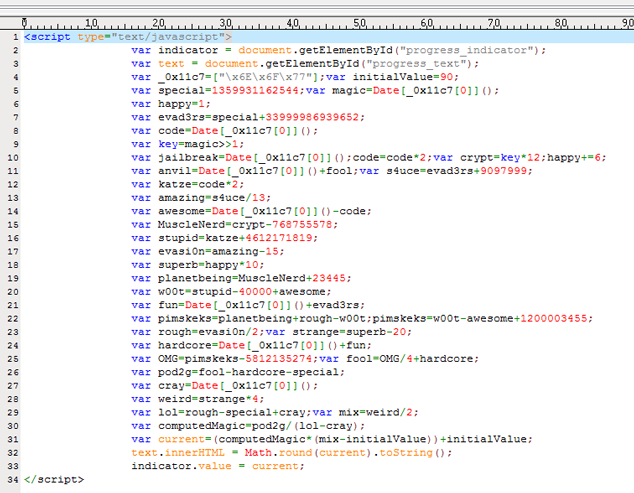Click line number 1 in the gutter

tap(15, 37)
